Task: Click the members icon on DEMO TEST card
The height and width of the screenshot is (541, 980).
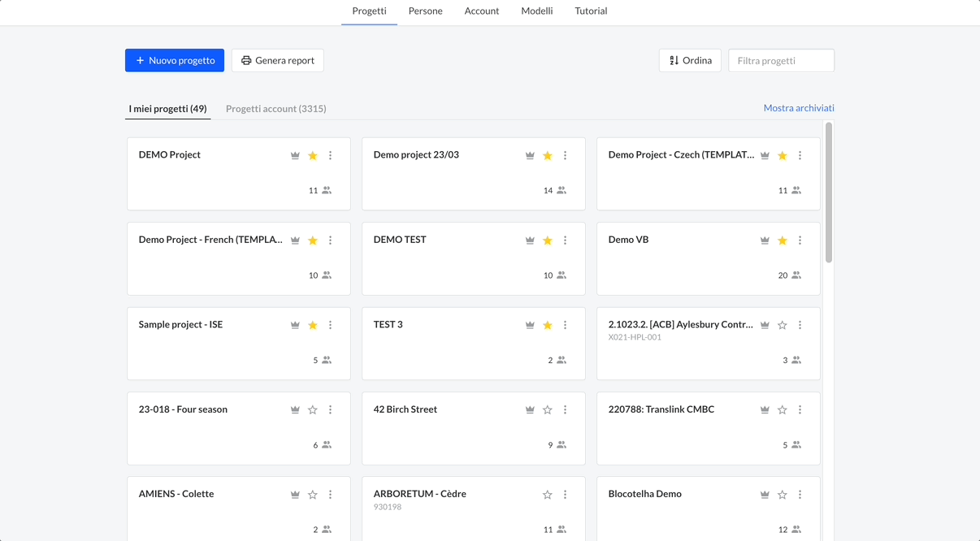Action: (x=562, y=275)
